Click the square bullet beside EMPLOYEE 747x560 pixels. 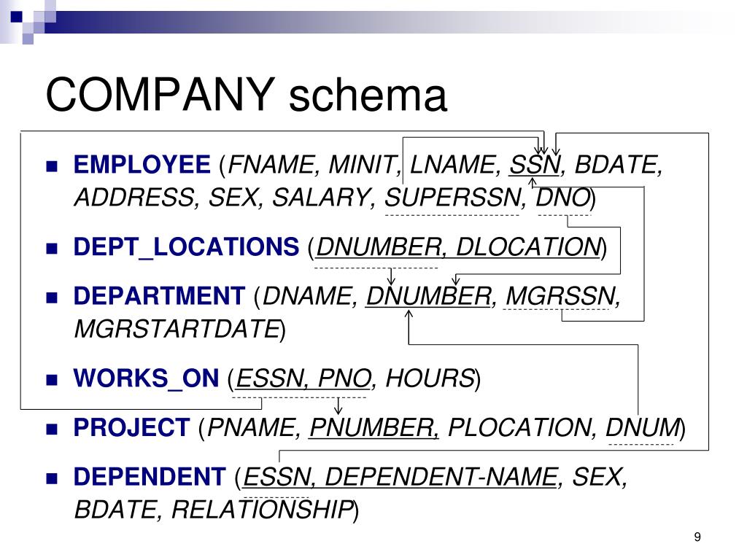pos(52,166)
